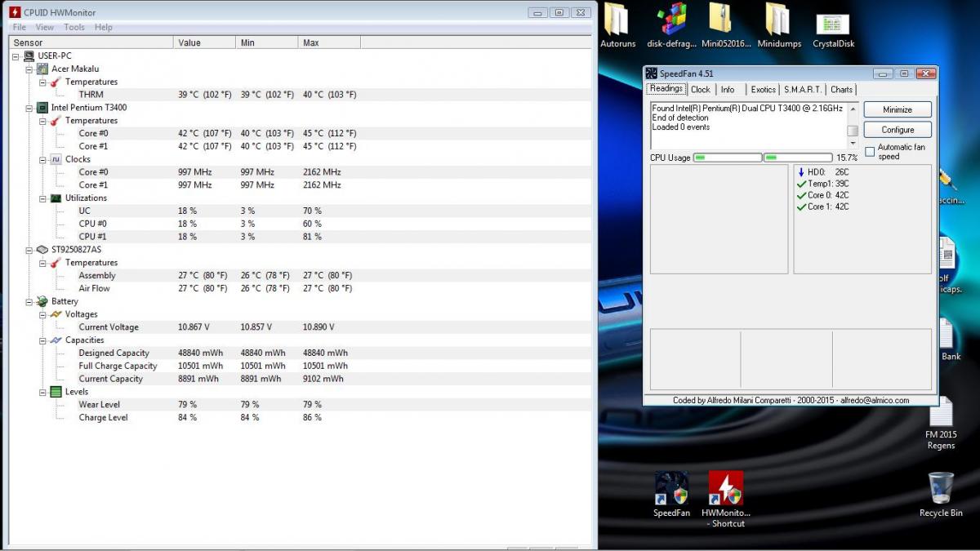Click the Value column header
The image size is (980, 551).
(x=204, y=42)
